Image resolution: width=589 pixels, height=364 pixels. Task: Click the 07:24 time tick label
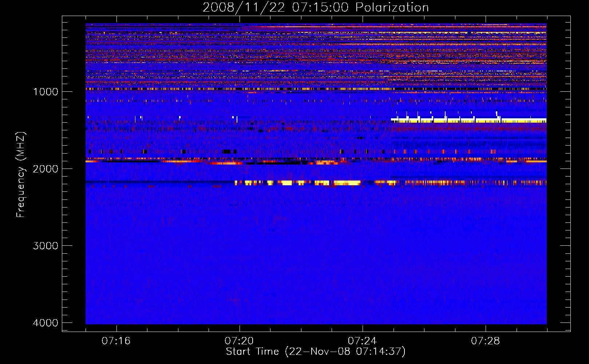pos(362,341)
